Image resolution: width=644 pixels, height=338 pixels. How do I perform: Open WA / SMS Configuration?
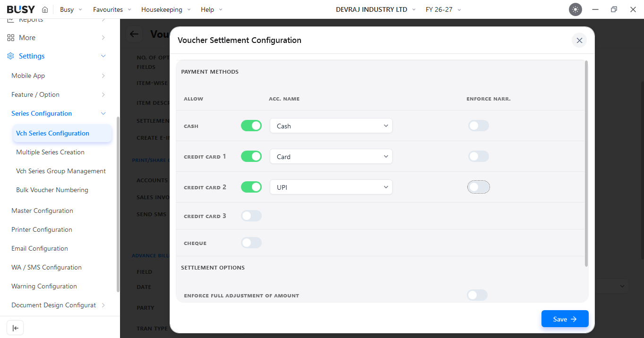tap(46, 267)
